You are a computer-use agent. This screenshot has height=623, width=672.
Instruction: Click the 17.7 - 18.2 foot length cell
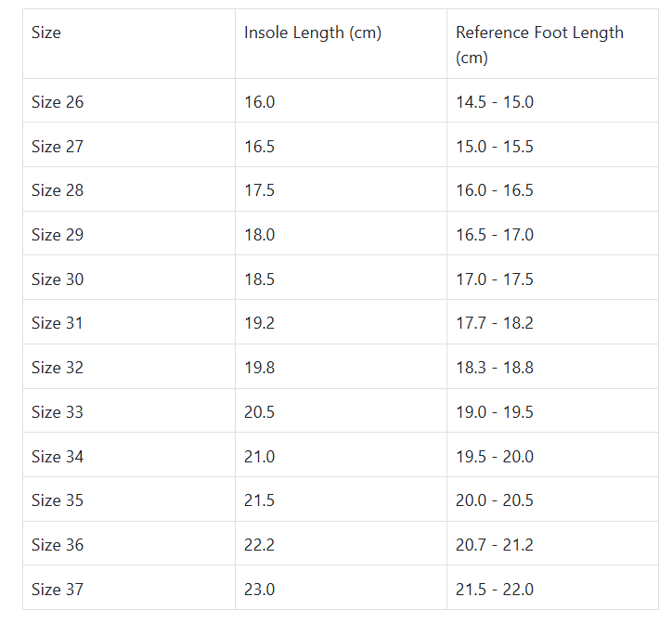click(x=495, y=323)
